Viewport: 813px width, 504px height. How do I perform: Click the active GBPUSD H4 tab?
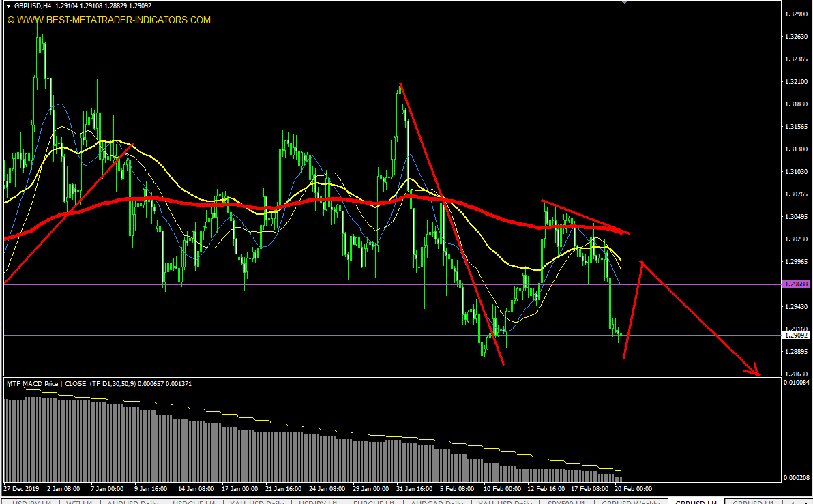coord(694,502)
